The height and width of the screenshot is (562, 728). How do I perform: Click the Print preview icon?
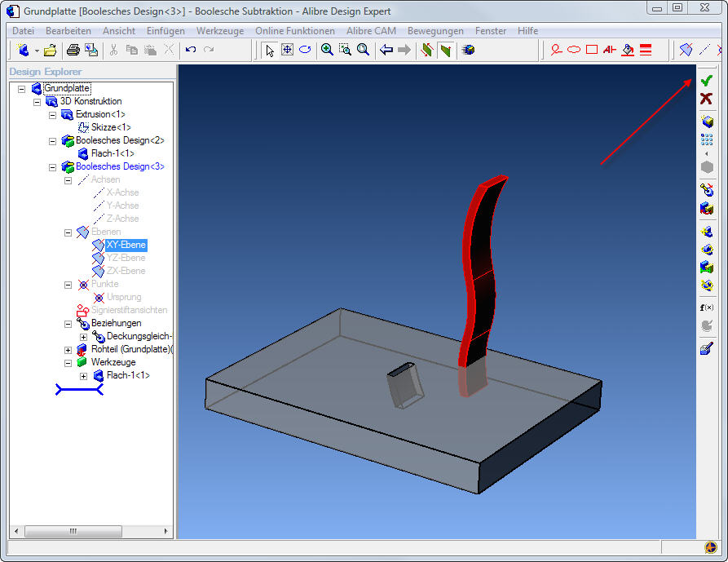point(91,50)
